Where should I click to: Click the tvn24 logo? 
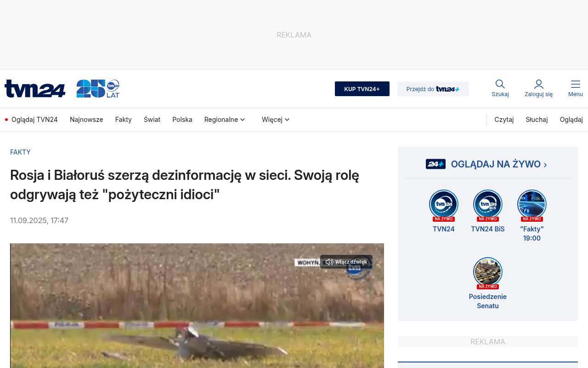click(x=35, y=89)
